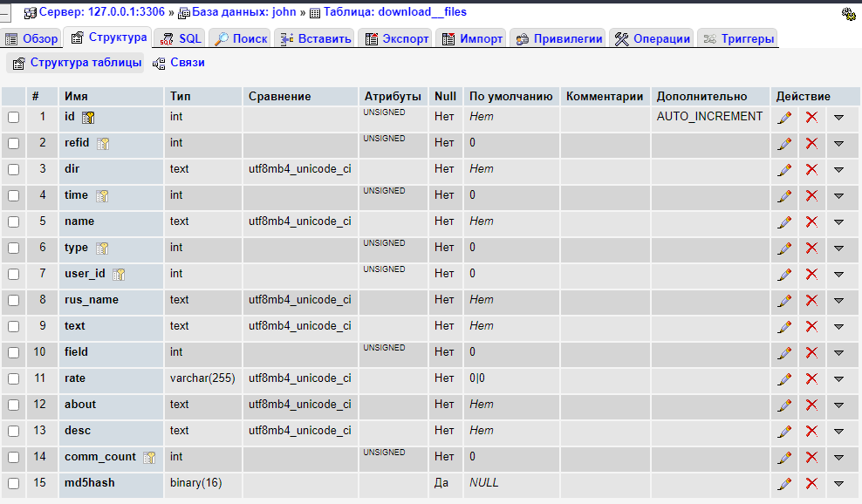This screenshot has height=504, width=862.
Task: Edit the rus_name column with pencil icon
Action: 784,300
